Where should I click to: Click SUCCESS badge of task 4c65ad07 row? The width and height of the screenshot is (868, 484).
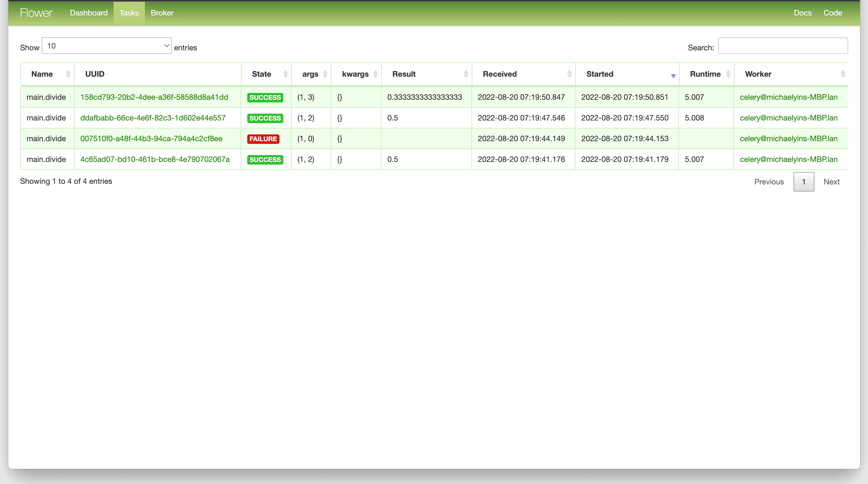265,160
